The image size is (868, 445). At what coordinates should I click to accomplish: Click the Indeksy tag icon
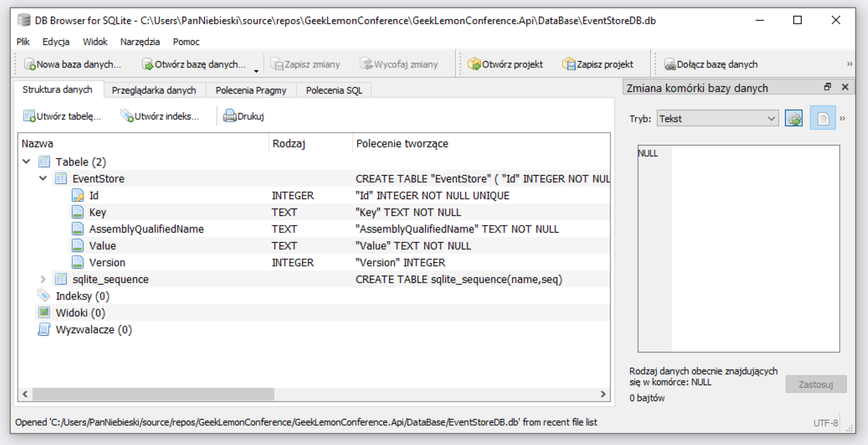coord(44,295)
